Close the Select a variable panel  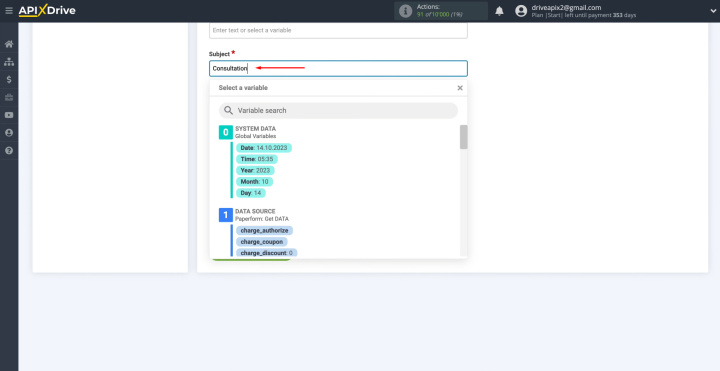tap(460, 88)
